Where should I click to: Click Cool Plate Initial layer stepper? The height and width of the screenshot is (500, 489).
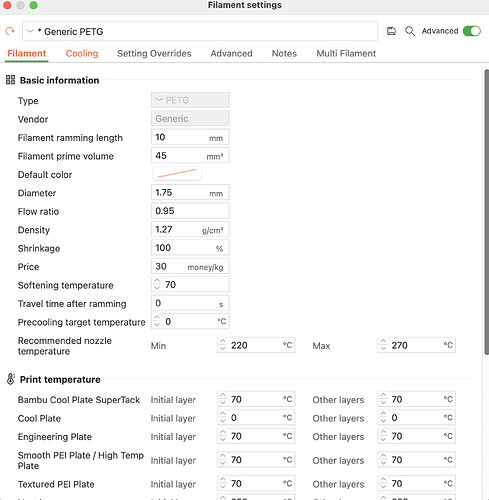pos(223,418)
